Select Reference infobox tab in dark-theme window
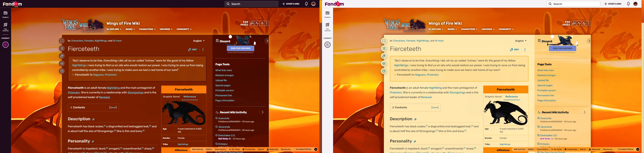This screenshot has height=153, width=644. (x=190, y=97)
